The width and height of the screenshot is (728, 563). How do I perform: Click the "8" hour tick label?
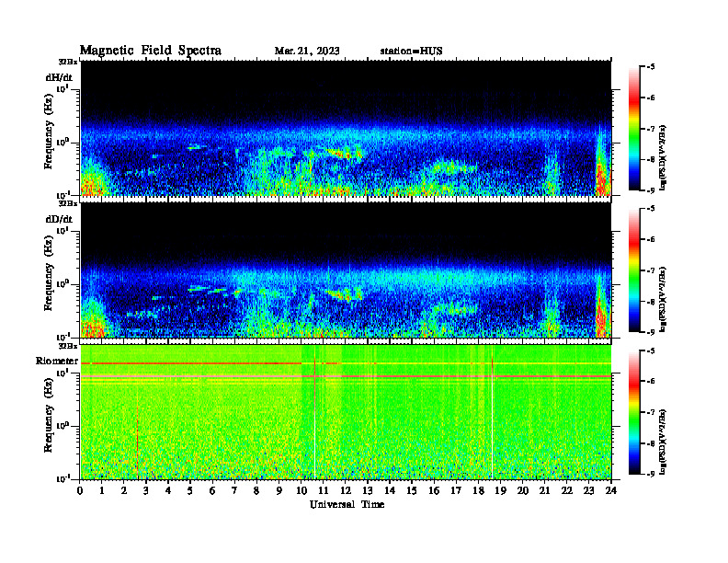(256, 490)
